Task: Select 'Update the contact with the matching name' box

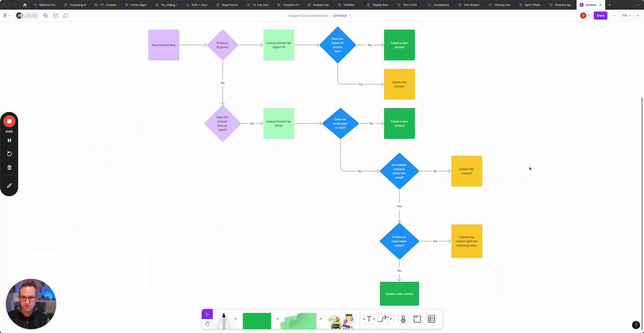Action: pyautogui.click(x=466, y=241)
